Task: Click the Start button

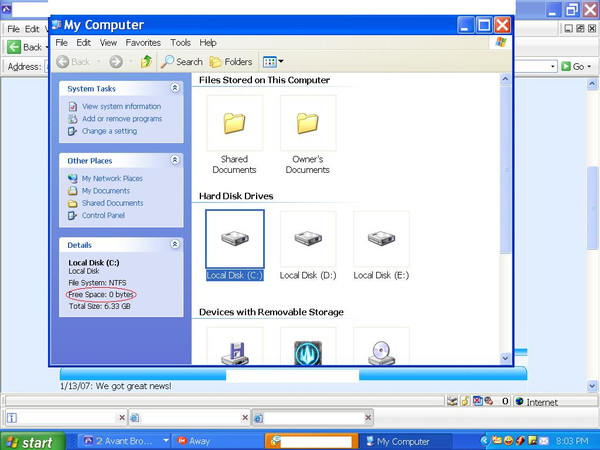Action: tap(32, 442)
